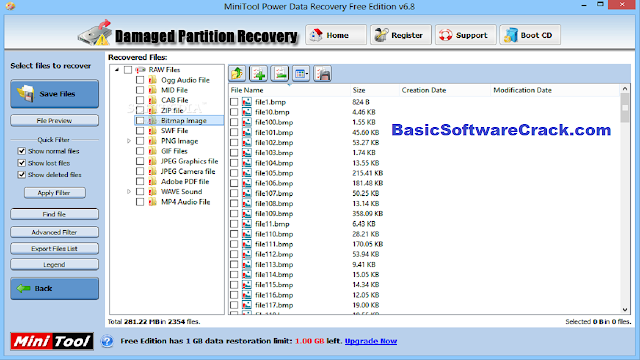Image resolution: width=640 pixels, height=360 pixels.
Task: Toggle Show lost files checkbox
Action: 22,163
